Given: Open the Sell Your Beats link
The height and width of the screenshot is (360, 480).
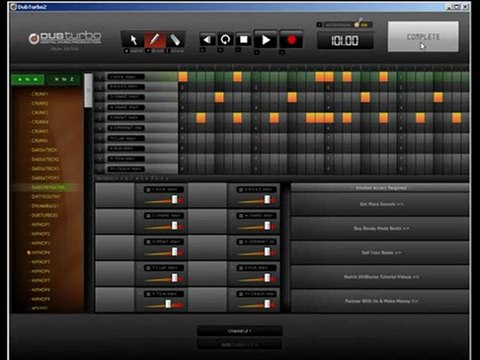Looking at the screenshot, I should [381, 253].
